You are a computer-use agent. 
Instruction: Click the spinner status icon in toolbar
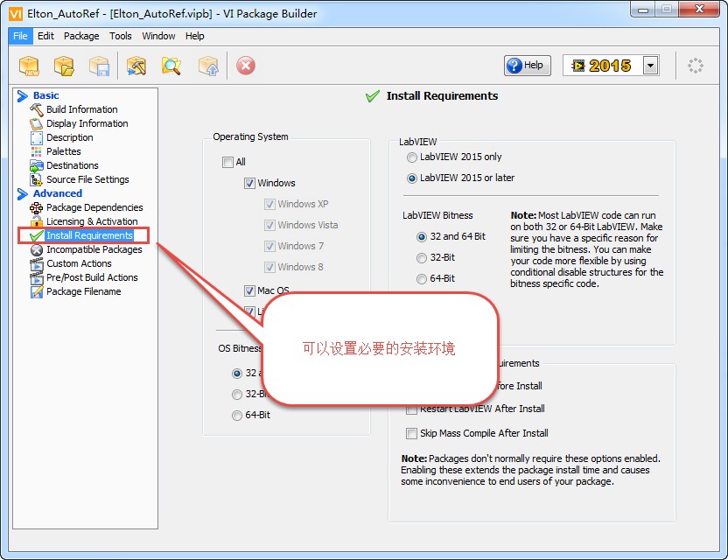coord(695,66)
